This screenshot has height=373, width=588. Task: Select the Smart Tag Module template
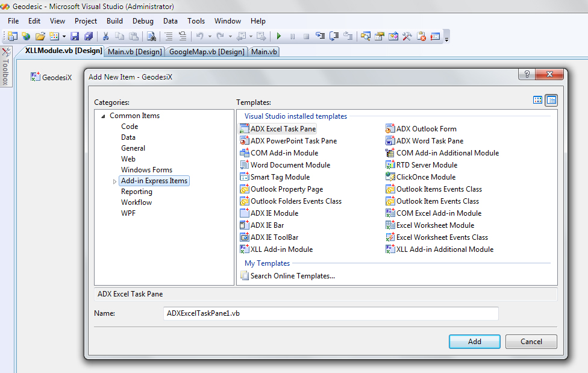point(275,177)
